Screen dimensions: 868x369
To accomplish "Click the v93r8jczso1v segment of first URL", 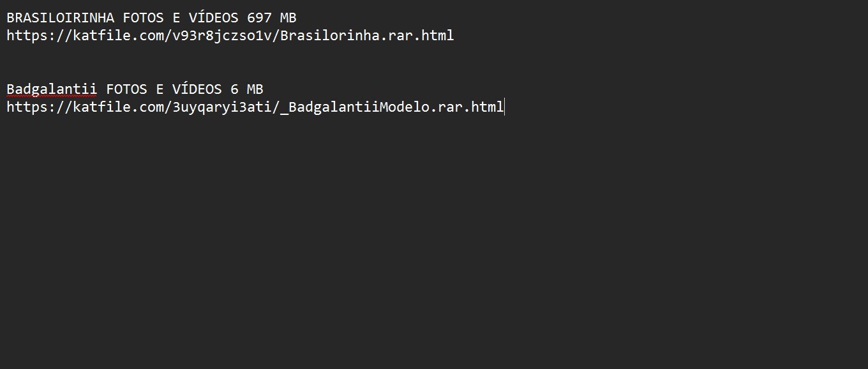I will (x=222, y=36).
